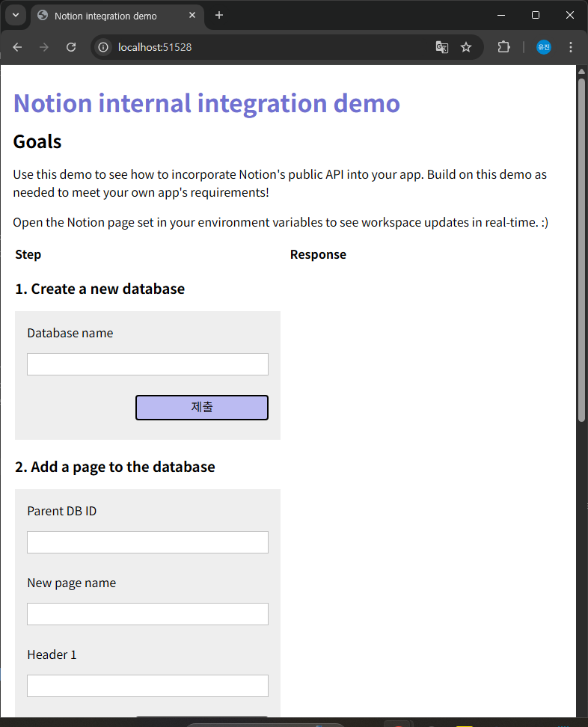Expand the tab search dropdown arrow
The image size is (588, 727).
pos(16,15)
